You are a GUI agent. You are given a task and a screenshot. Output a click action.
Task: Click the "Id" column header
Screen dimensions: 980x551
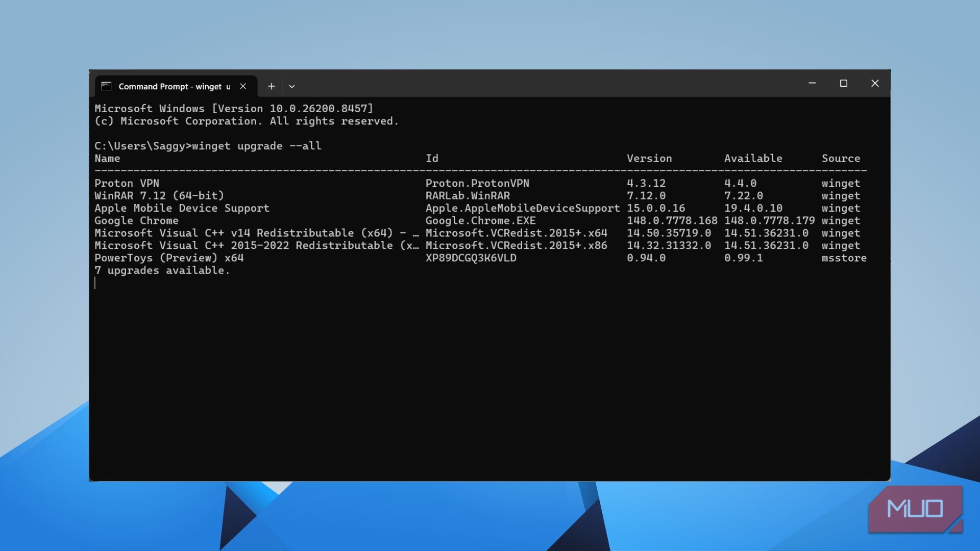point(432,159)
